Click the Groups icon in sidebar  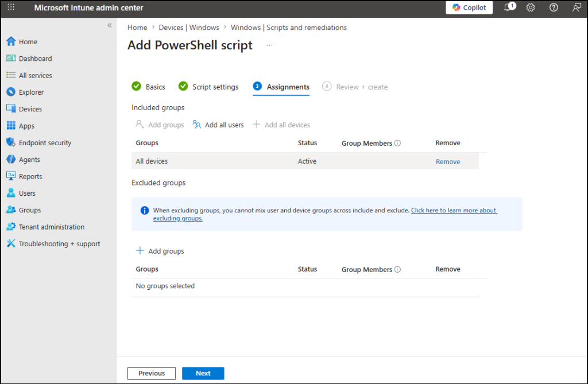pos(11,210)
